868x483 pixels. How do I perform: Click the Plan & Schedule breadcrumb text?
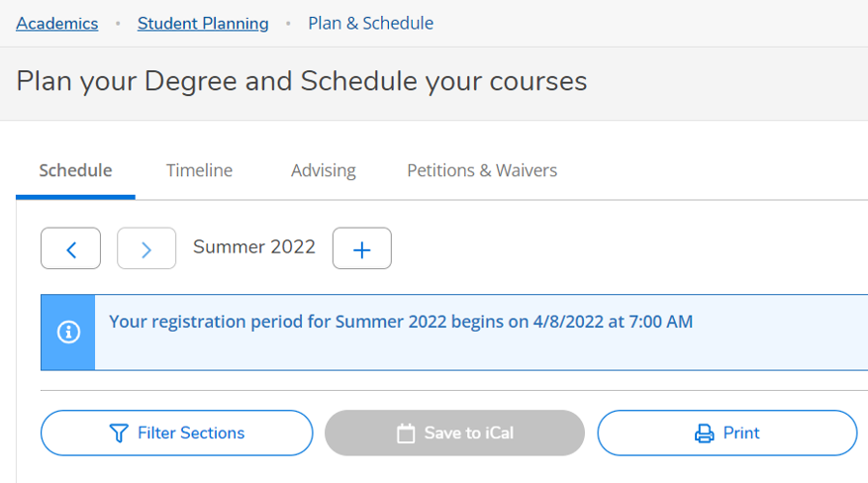pyautogui.click(x=370, y=23)
